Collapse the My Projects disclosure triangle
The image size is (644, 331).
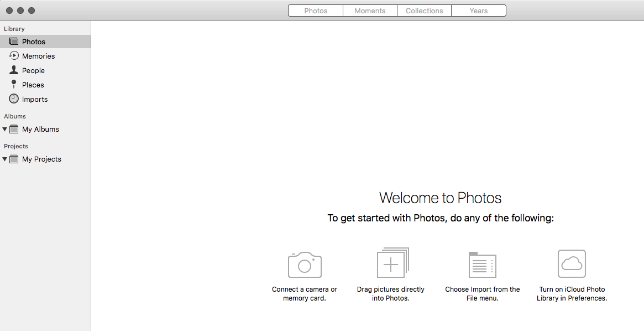pyautogui.click(x=4, y=159)
